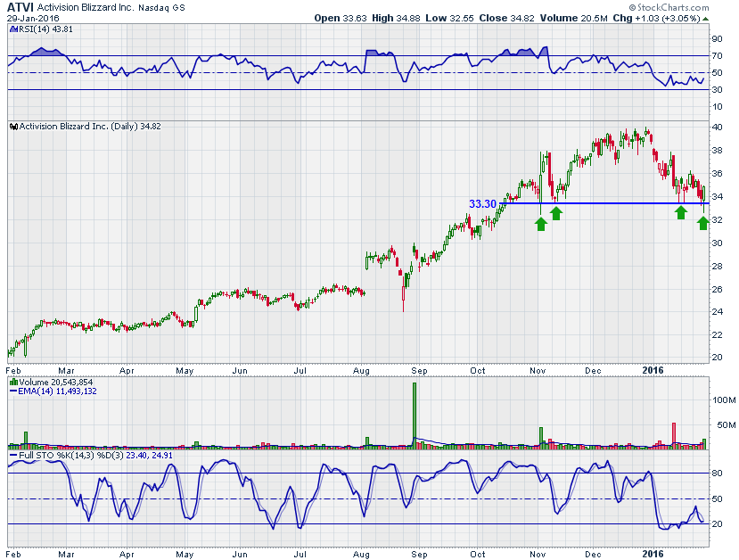The height and width of the screenshot is (560, 739).
Task: Click the RSI legend area icon
Action: click(x=13, y=29)
